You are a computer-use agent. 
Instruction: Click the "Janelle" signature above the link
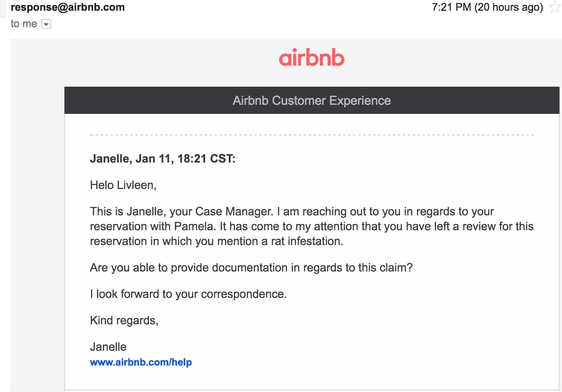click(108, 347)
